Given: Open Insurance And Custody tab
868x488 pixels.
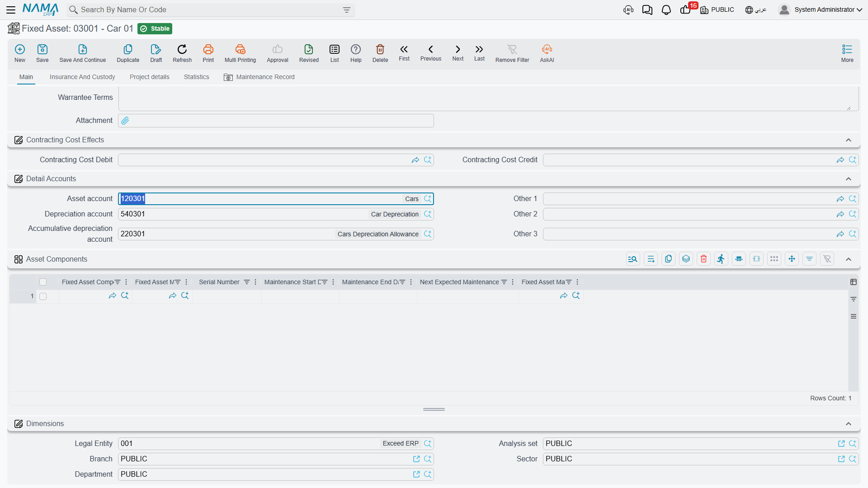Looking at the screenshot, I should [x=82, y=77].
